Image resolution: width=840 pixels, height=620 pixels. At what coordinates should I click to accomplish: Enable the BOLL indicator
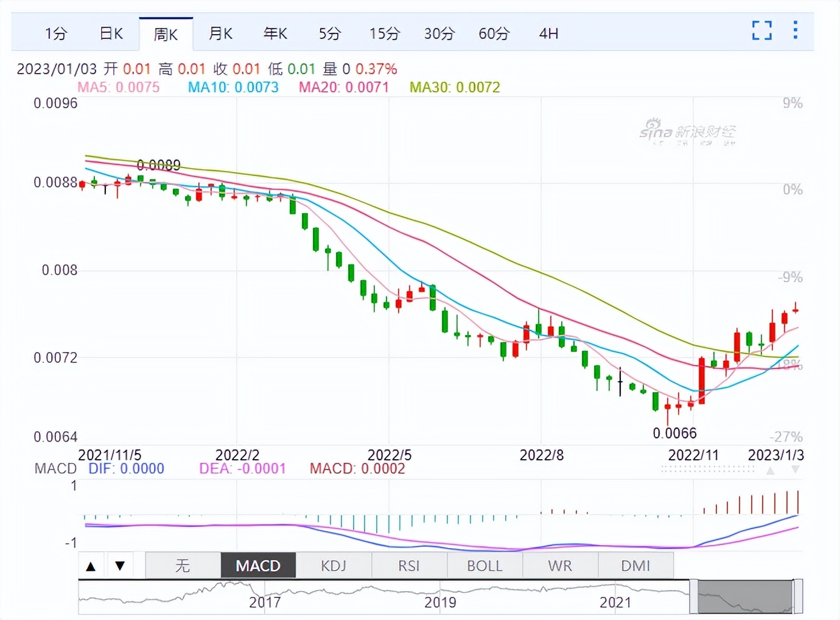click(x=485, y=566)
